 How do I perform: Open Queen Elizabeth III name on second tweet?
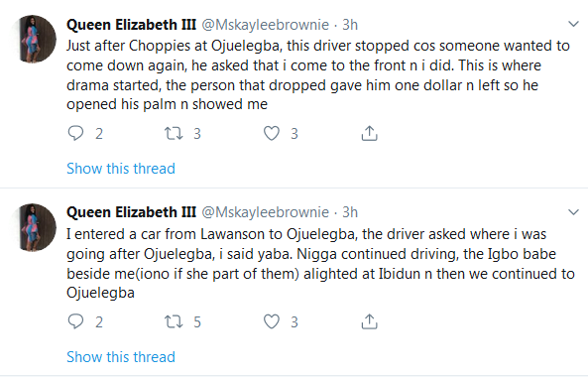[x=131, y=212]
